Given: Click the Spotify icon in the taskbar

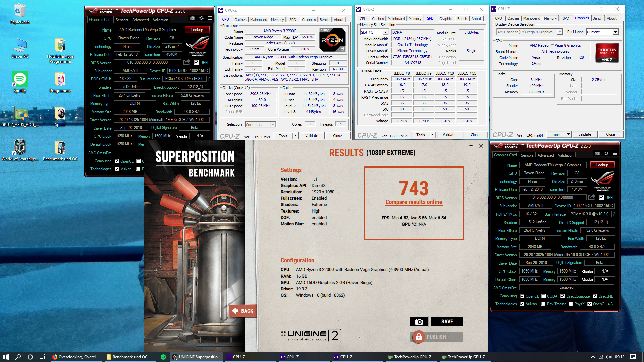Looking at the screenshot, I should (x=163, y=357).
